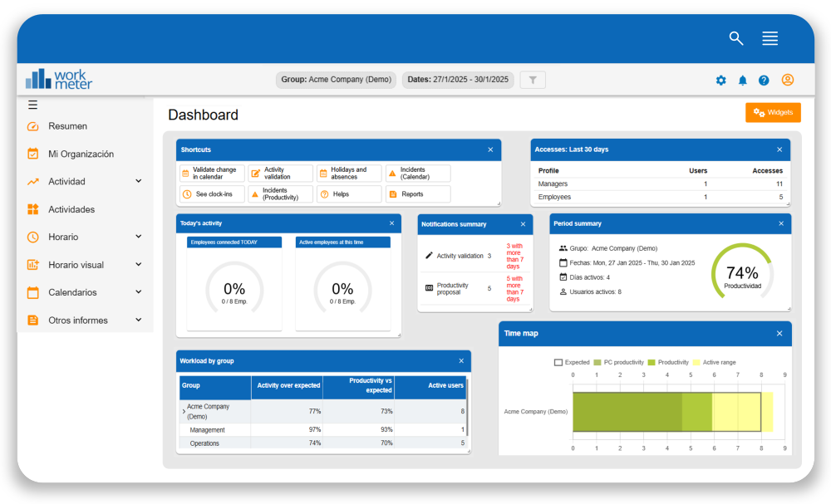Open the Calendarios menu item
831x504 pixels.
(x=71, y=292)
